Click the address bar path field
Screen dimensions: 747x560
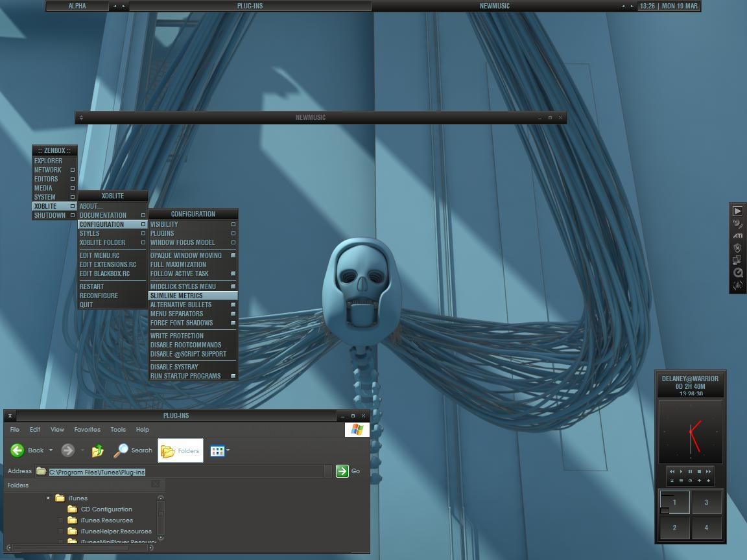coord(184,471)
